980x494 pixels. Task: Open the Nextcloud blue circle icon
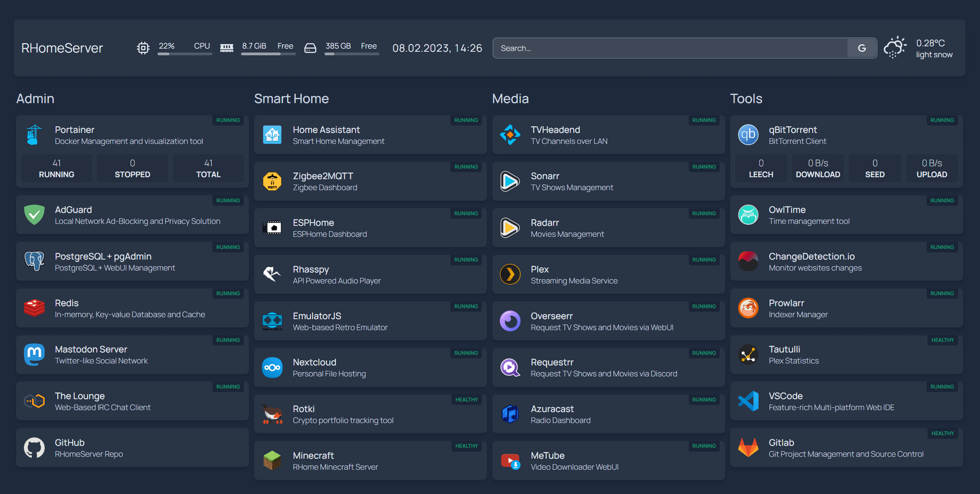point(272,367)
